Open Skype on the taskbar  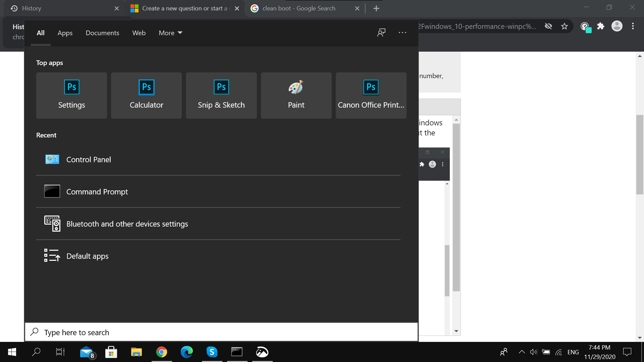[212, 352]
